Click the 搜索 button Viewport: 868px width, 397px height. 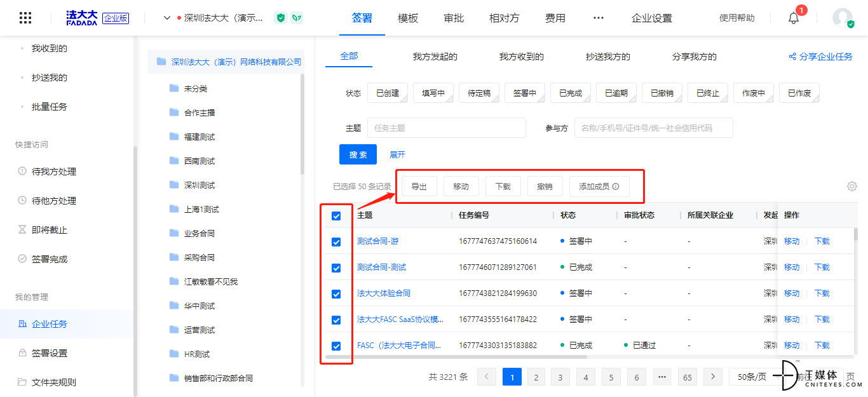tap(358, 154)
